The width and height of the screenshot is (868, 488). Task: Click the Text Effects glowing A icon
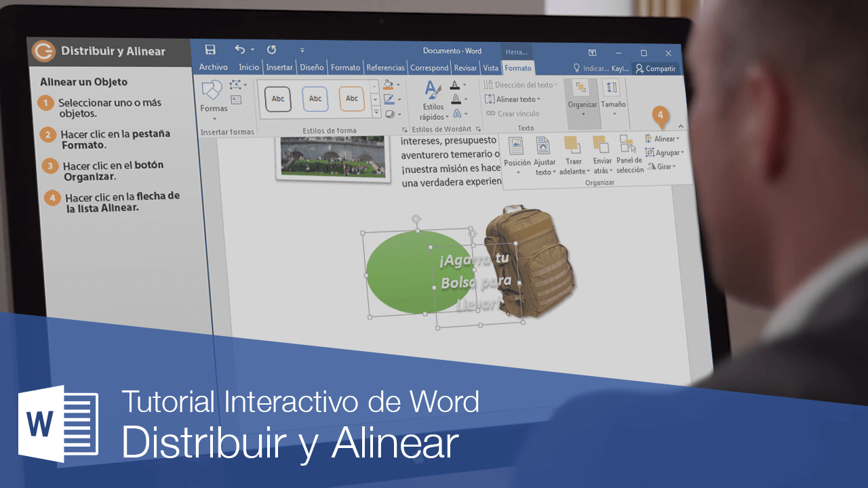(456, 113)
